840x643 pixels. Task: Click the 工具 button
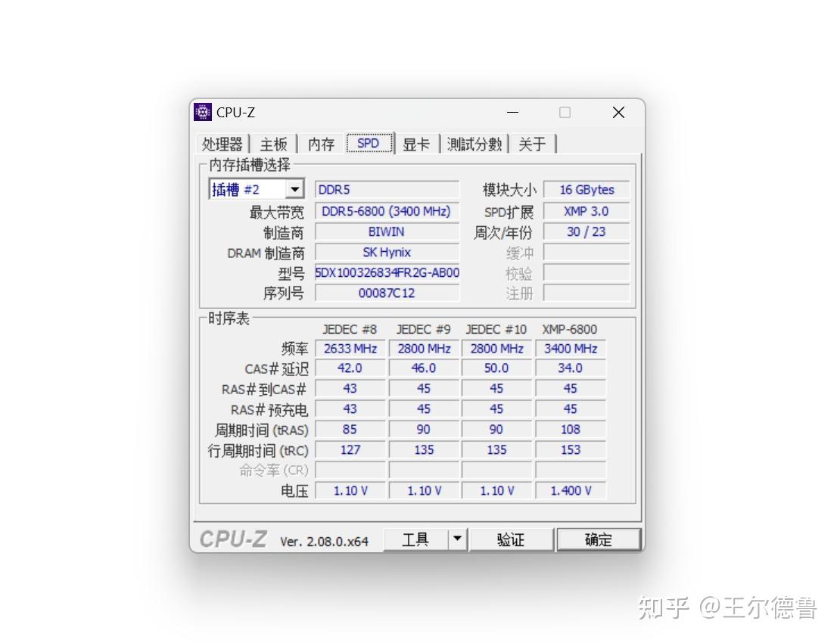pyautogui.click(x=415, y=539)
